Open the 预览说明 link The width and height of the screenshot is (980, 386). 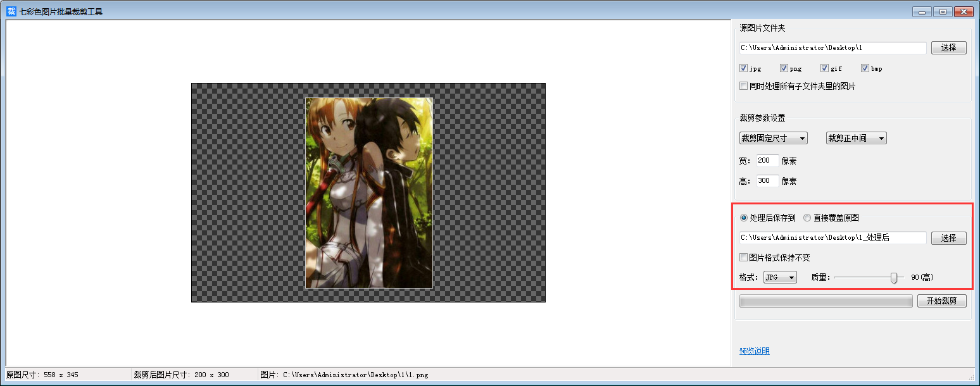[755, 351]
